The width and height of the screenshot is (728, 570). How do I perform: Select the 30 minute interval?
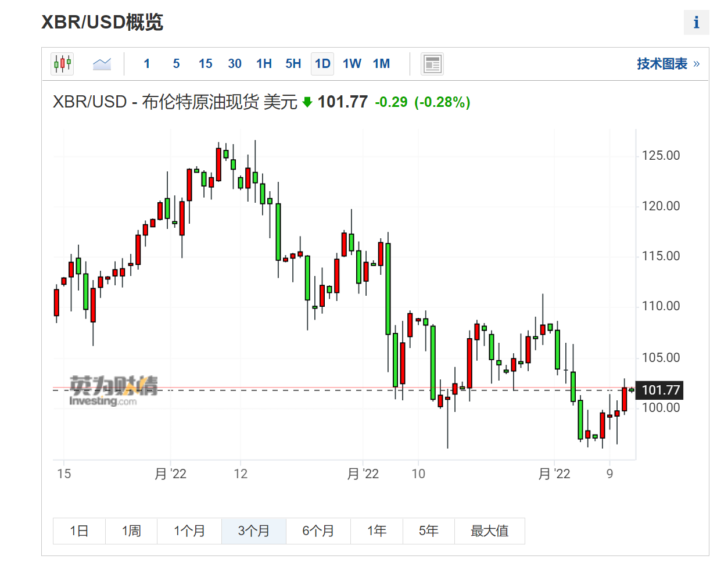point(235,64)
